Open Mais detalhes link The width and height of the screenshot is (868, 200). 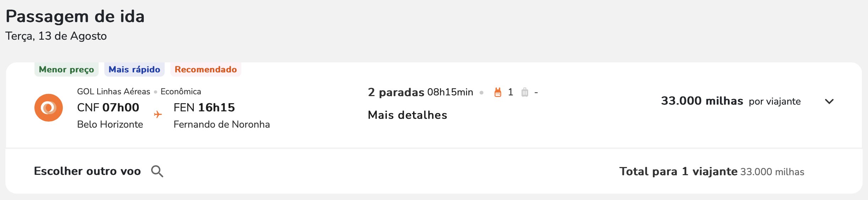point(407,115)
